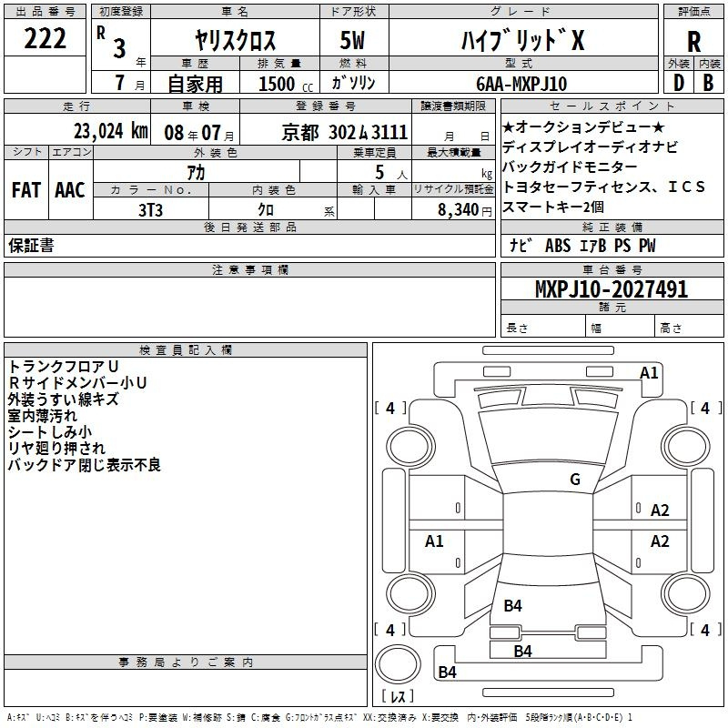Screen dimensions: 728x728
Task: Click the displacement value 1500 cc
Action: coord(286,84)
